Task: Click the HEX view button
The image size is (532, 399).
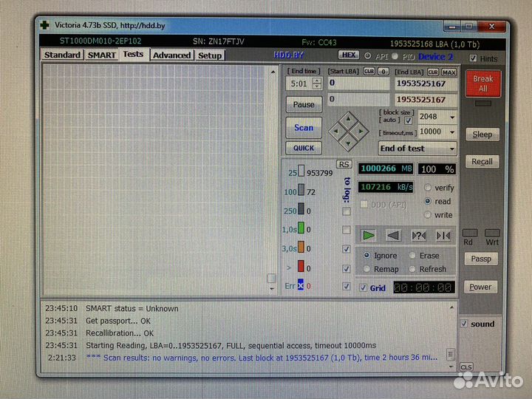Action: (349, 55)
